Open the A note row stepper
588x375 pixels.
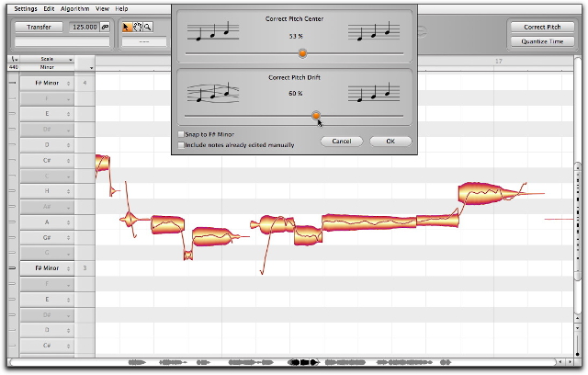(x=68, y=222)
